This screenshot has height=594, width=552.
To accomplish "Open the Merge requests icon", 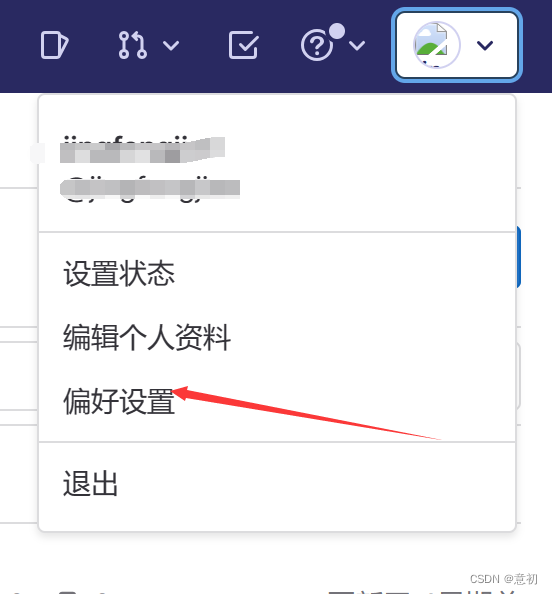I will [x=132, y=45].
